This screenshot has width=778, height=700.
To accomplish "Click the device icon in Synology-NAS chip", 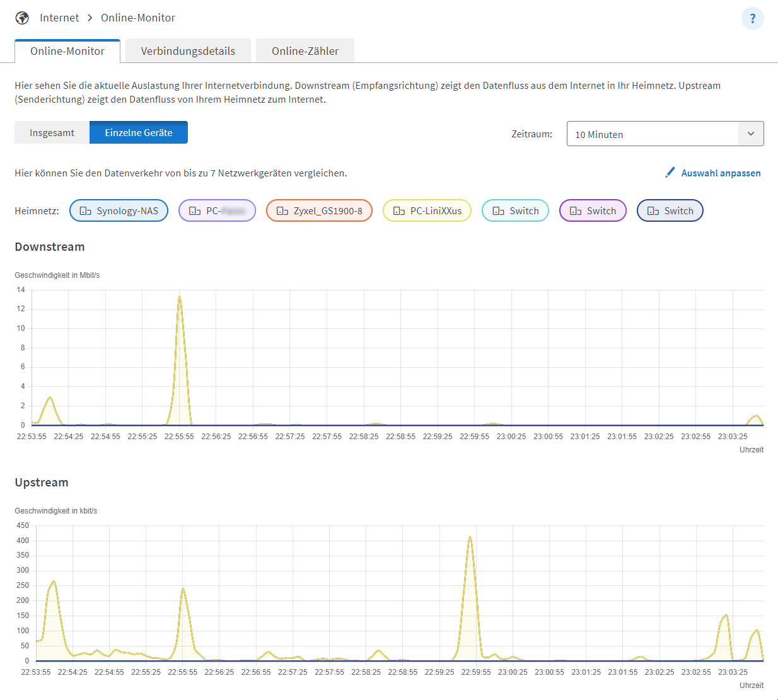I will (86, 211).
